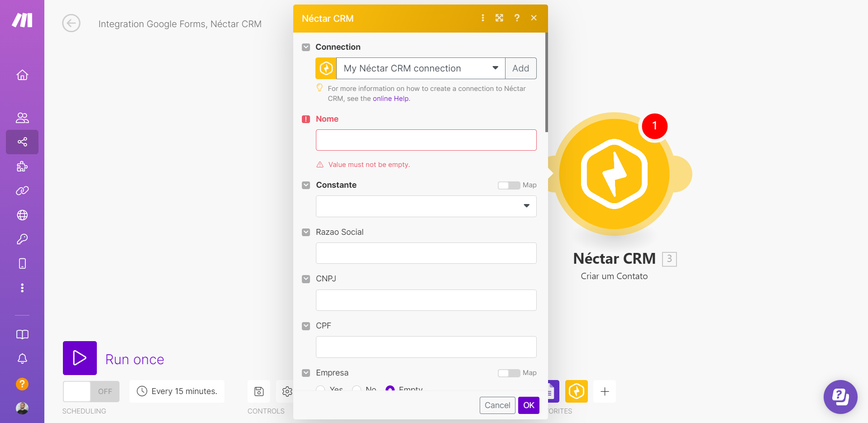
Task: Open the Devices phone icon
Action: click(x=22, y=264)
